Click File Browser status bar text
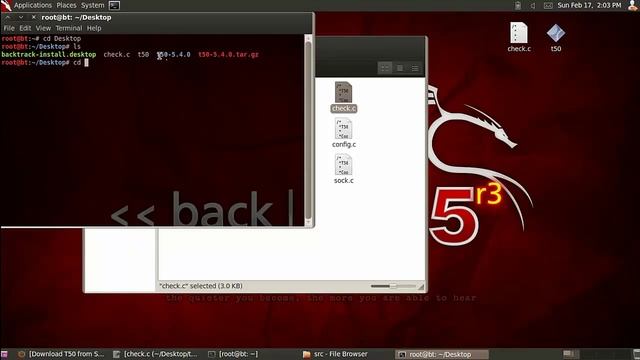 point(201,286)
